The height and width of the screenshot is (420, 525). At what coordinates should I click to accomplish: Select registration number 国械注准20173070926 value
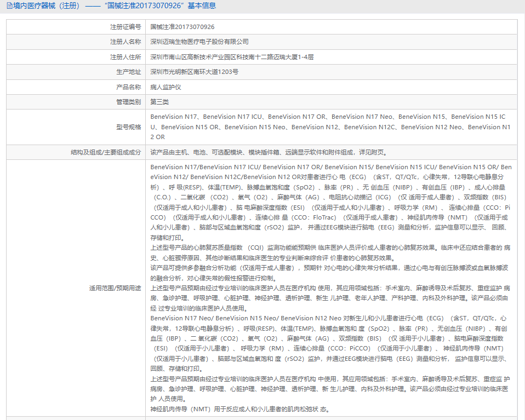(x=182, y=27)
